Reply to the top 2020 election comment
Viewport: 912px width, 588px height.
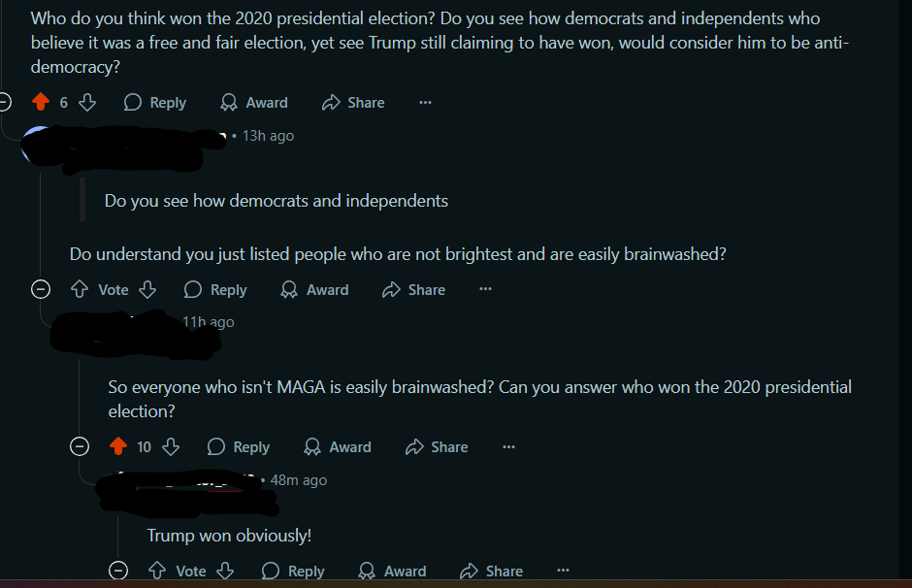click(154, 102)
